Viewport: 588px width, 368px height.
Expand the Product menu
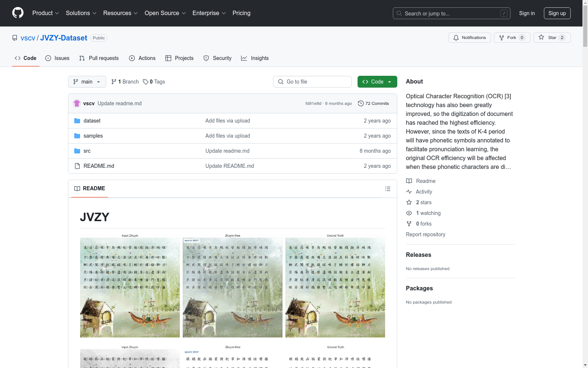pos(46,13)
